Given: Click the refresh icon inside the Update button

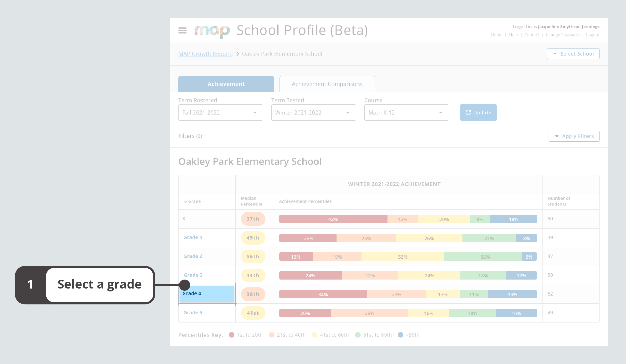Looking at the screenshot, I should [x=468, y=113].
